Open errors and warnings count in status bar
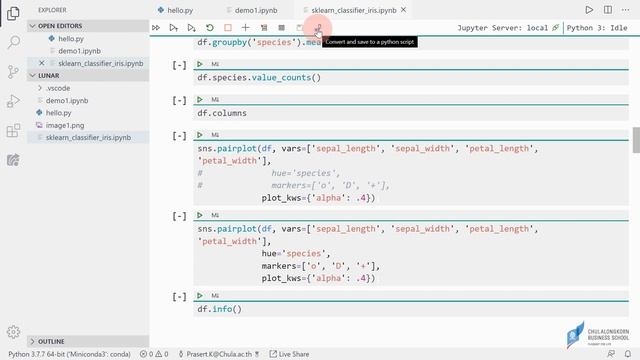Viewport: 640px width, 360px height. point(154,354)
